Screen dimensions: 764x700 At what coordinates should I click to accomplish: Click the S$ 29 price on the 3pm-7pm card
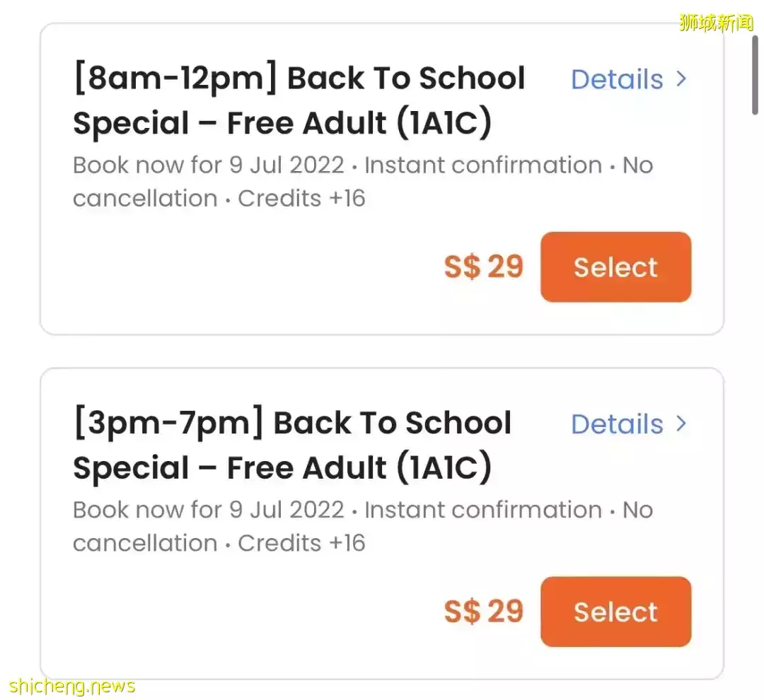[x=483, y=612]
